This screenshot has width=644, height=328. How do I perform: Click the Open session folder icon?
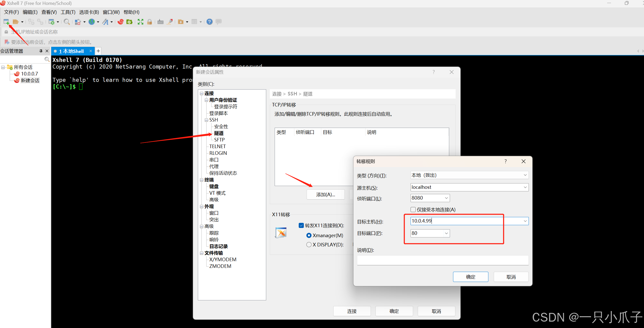click(x=16, y=22)
